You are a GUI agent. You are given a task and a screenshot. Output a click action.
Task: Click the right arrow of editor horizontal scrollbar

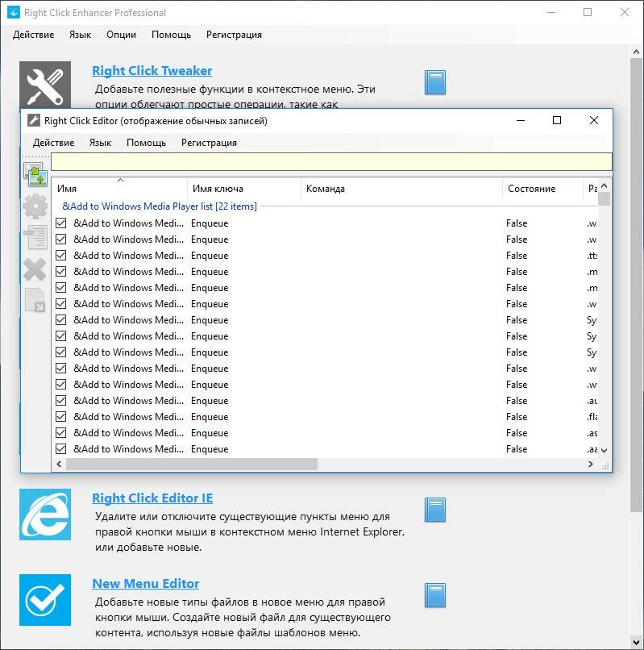(591, 465)
